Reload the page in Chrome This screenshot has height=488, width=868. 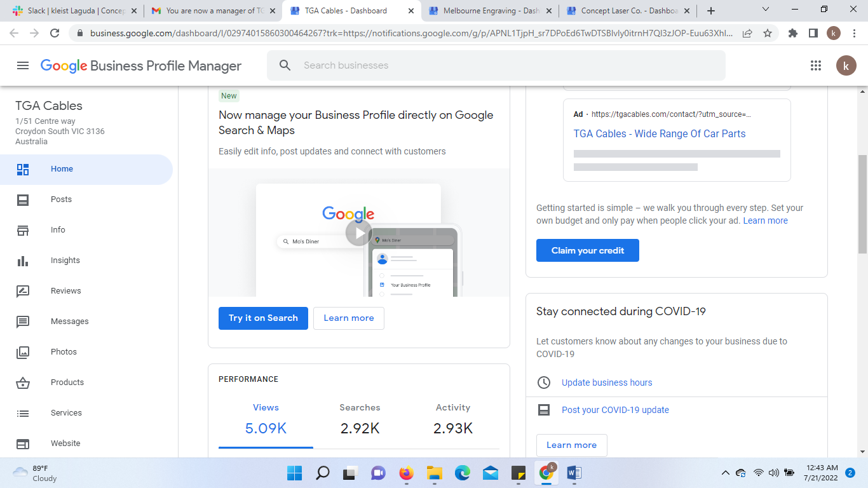[55, 33]
